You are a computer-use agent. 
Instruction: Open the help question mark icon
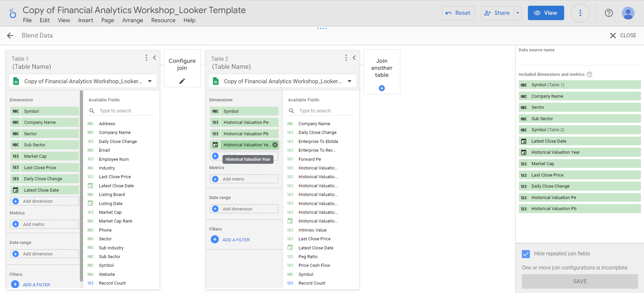[609, 13]
